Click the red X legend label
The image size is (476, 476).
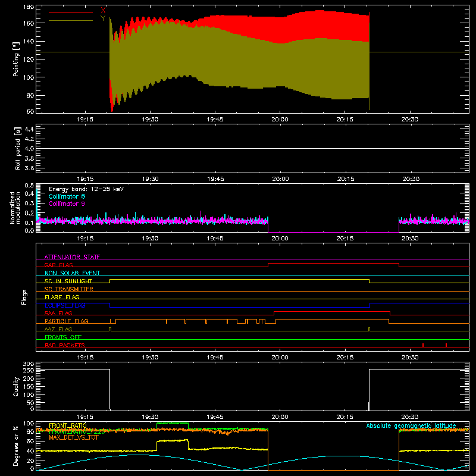[x=103, y=11]
